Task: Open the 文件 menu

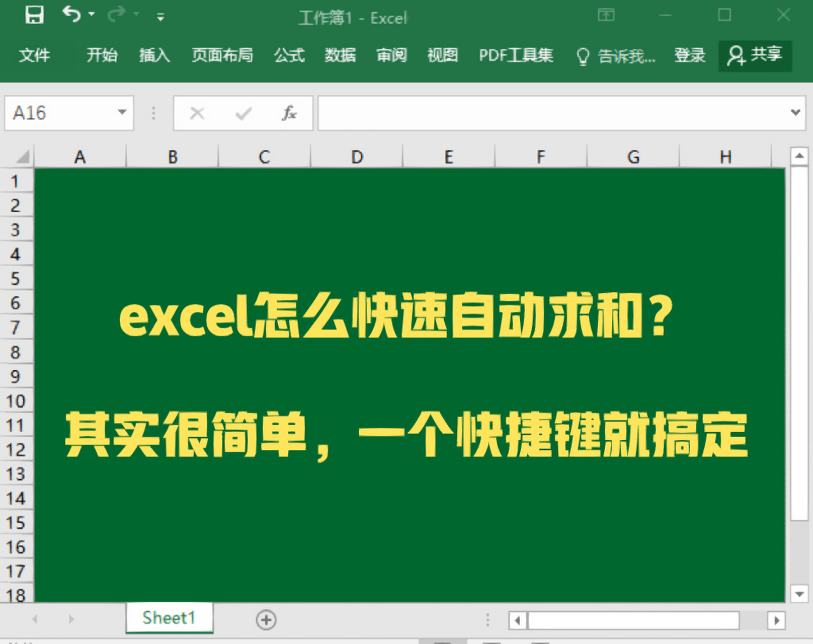Action: [34, 55]
